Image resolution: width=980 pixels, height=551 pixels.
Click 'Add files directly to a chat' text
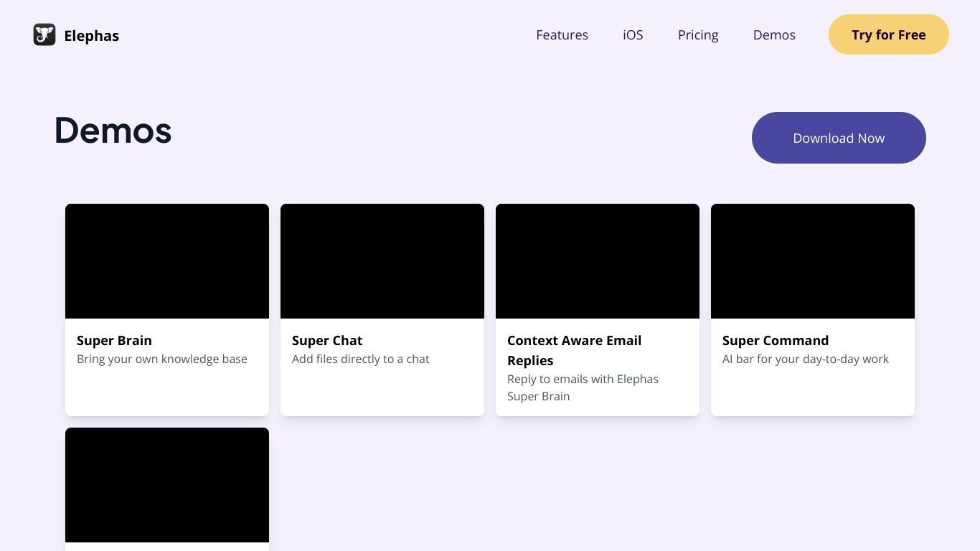pyautogui.click(x=361, y=359)
